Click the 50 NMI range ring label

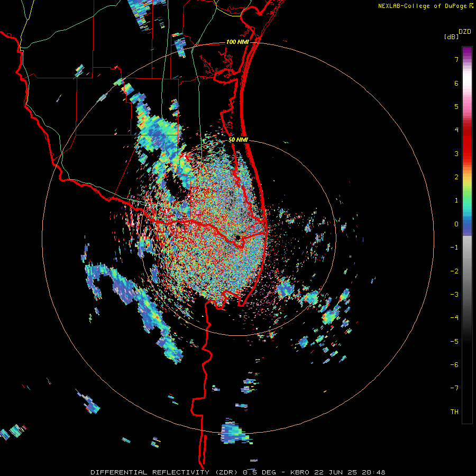point(238,140)
